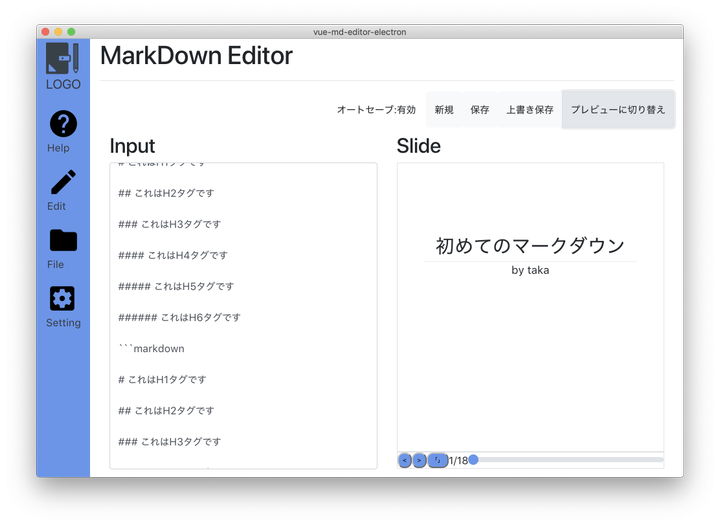Click the 新規 button
The image size is (720, 525).
coord(444,109)
